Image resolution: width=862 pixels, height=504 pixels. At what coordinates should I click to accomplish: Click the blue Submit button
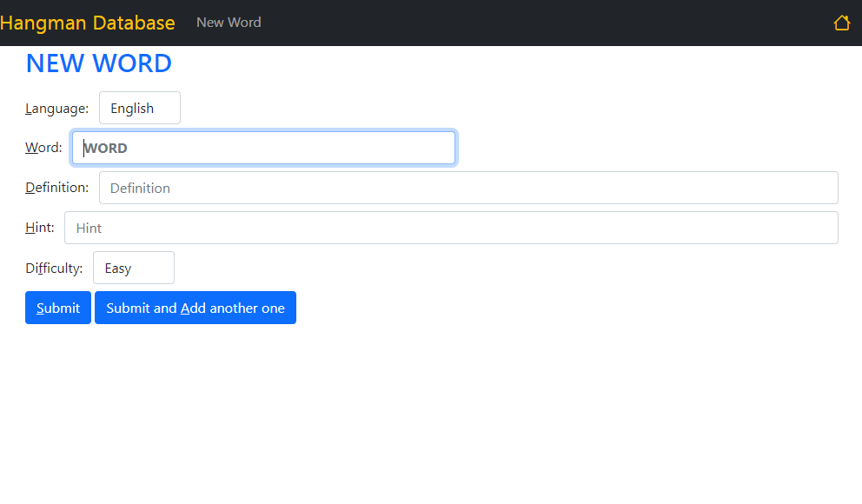pyautogui.click(x=58, y=308)
